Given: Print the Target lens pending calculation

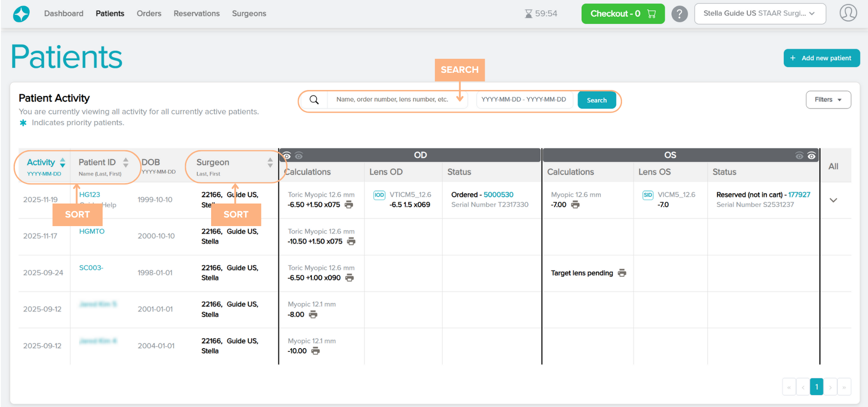Looking at the screenshot, I should [622, 273].
